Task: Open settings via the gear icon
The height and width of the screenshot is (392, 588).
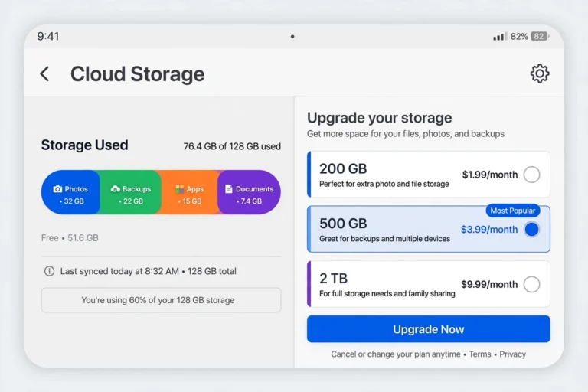Action: [x=540, y=73]
